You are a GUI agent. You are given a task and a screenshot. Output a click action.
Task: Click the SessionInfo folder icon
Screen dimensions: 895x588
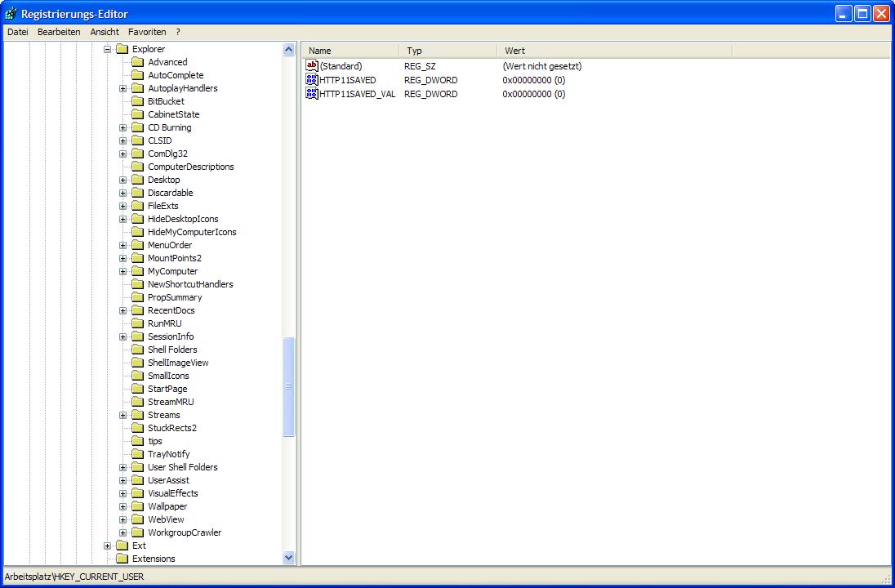tap(137, 336)
